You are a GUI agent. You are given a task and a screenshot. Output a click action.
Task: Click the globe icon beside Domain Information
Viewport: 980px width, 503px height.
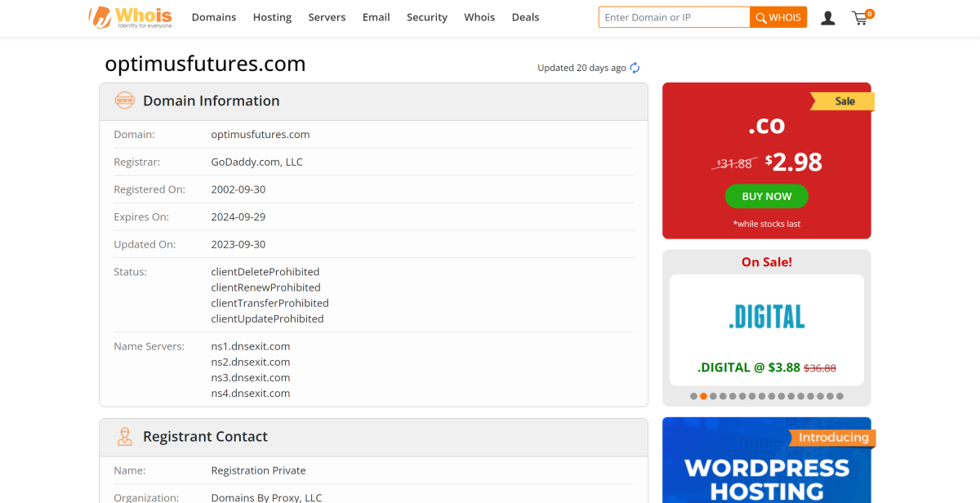125,100
